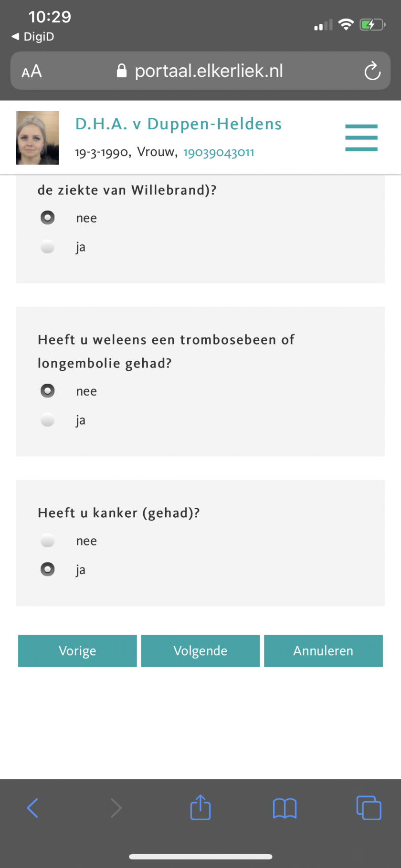This screenshot has height=868, width=401.
Task: Select 'ja' for ziekte van Willebrand
Action: tap(48, 247)
